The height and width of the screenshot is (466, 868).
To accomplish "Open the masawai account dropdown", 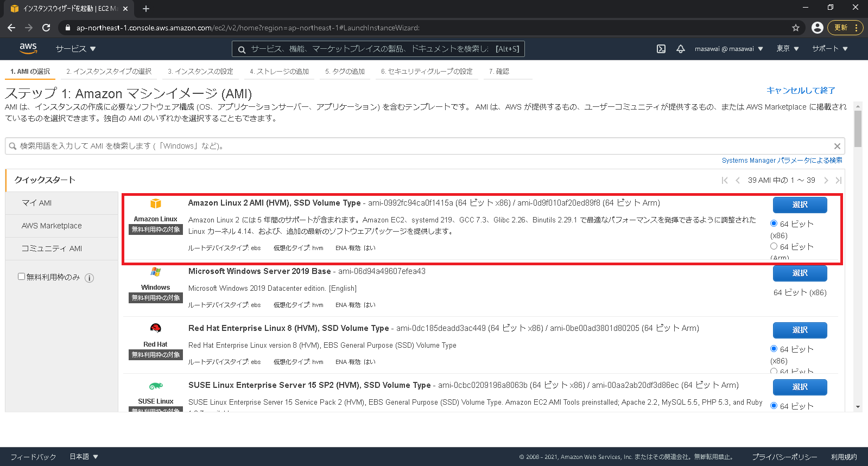I will [x=728, y=49].
